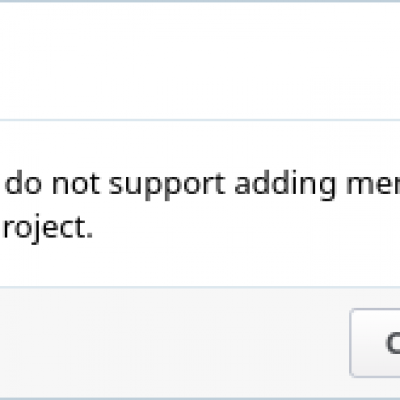Click the divider line above the message text
Screen dimensions: 400x400
click(x=200, y=120)
